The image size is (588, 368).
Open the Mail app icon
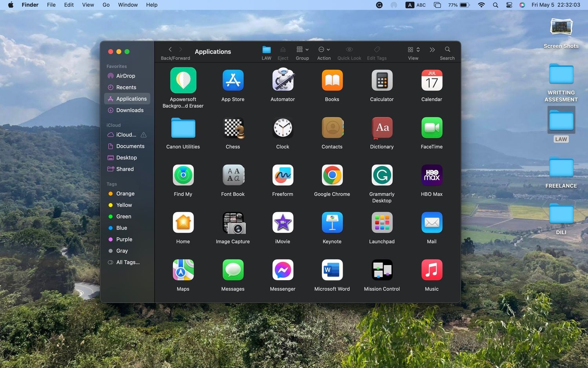(432, 222)
